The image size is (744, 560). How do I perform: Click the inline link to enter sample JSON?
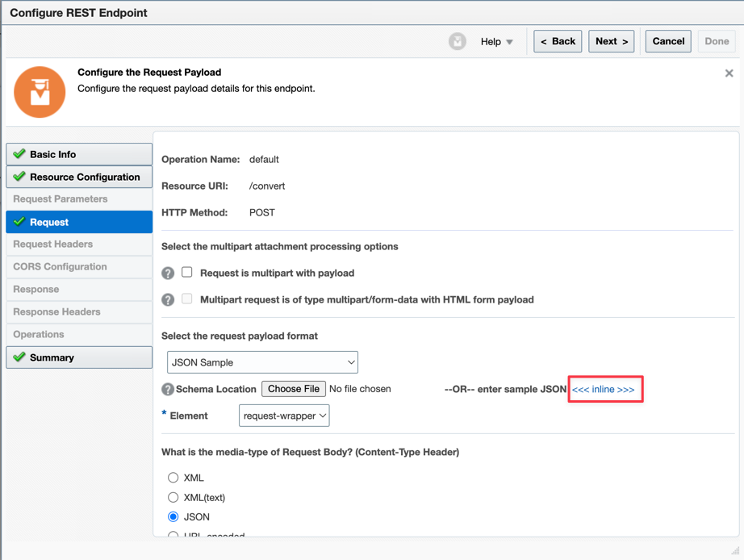[604, 388]
